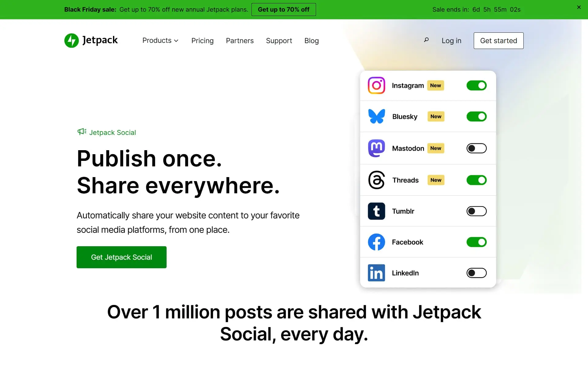Click the 'Publish once.' heading line
This screenshot has height=386, width=588.
(149, 158)
